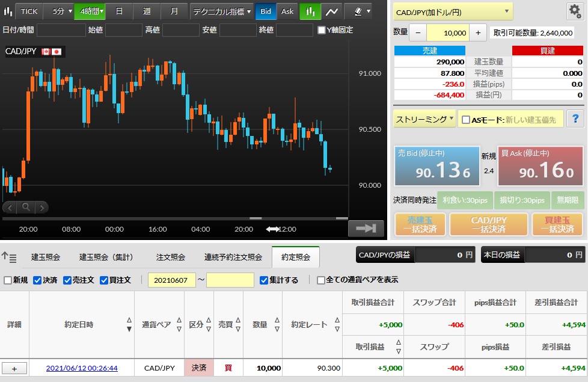The image size is (588, 382).
Task: Click start date field 20210607
Action: 172,280
